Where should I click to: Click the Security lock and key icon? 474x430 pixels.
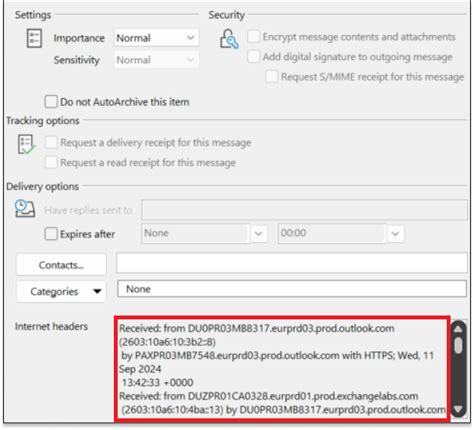tap(229, 39)
